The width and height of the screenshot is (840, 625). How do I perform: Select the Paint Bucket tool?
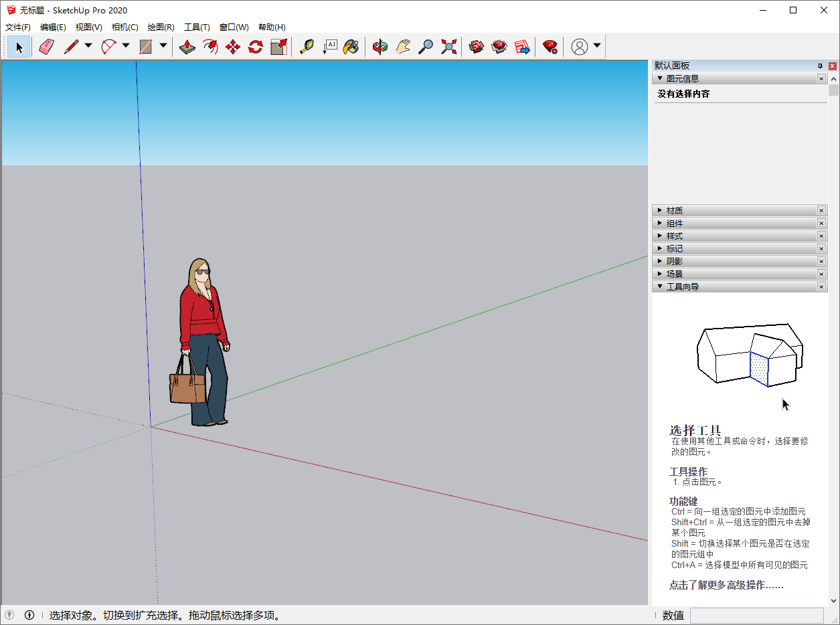point(351,47)
